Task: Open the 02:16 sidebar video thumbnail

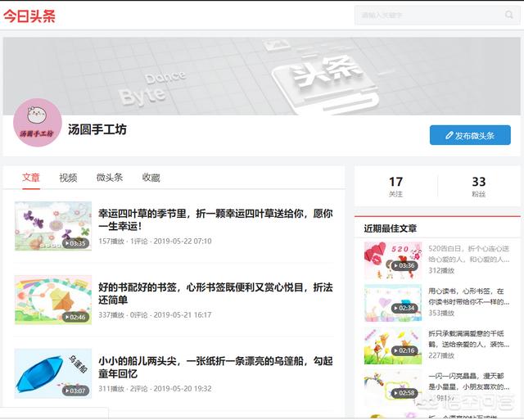Action: (x=393, y=345)
